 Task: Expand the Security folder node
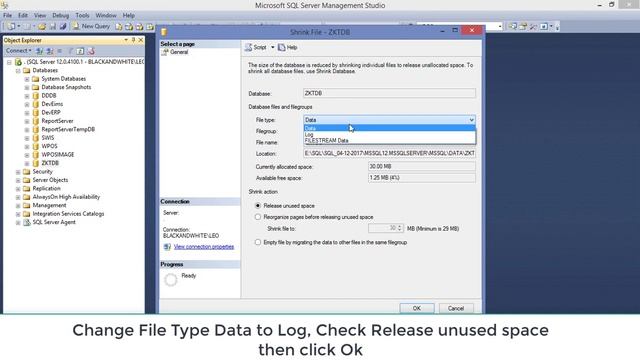[x=18, y=172]
